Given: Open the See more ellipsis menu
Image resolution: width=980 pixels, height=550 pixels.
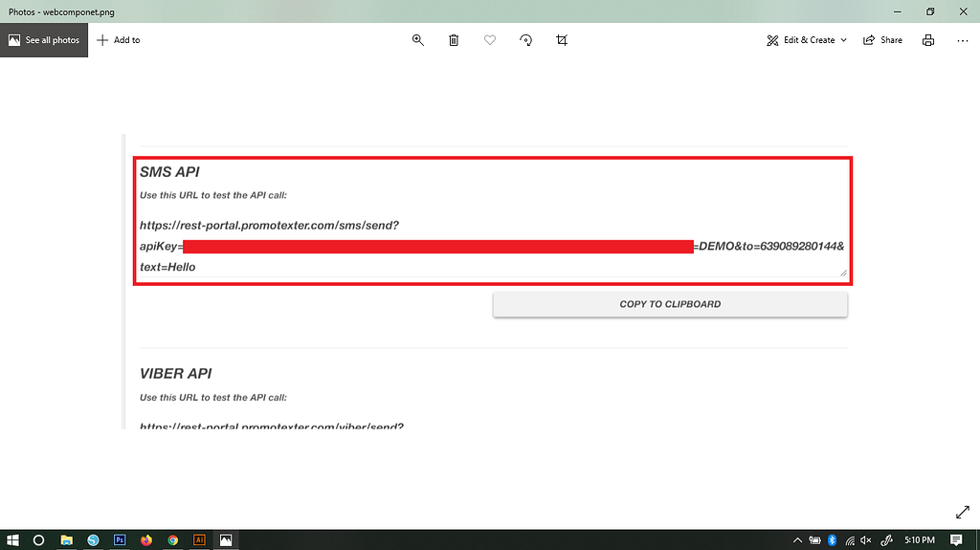Looking at the screenshot, I should (963, 40).
